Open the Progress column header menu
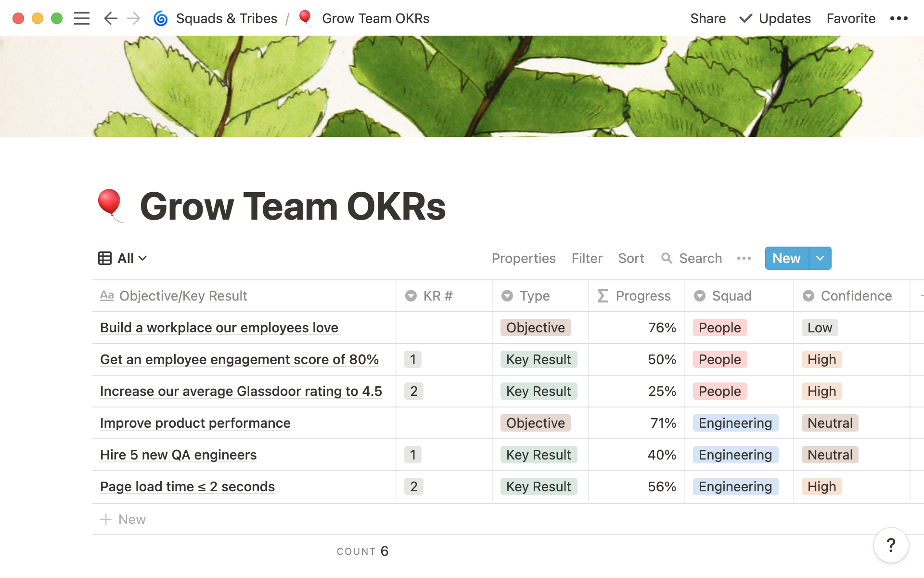924x578 pixels. coord(637,296)
